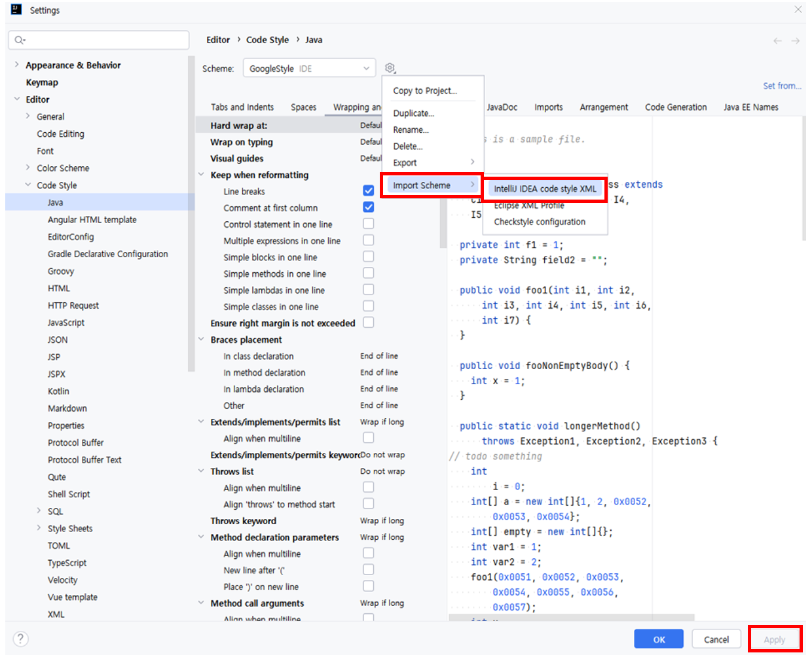
Task: Collapse Braces placement section
Action: coord(201,339)
